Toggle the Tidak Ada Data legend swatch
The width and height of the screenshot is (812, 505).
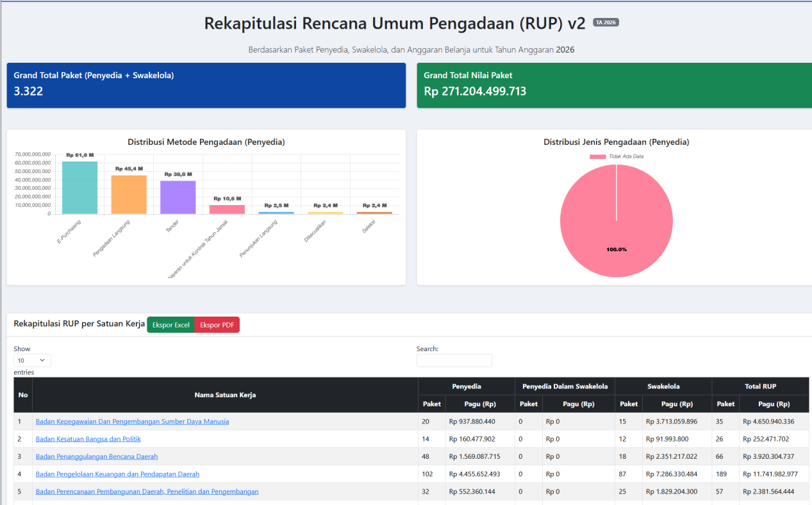pos(597,156)
